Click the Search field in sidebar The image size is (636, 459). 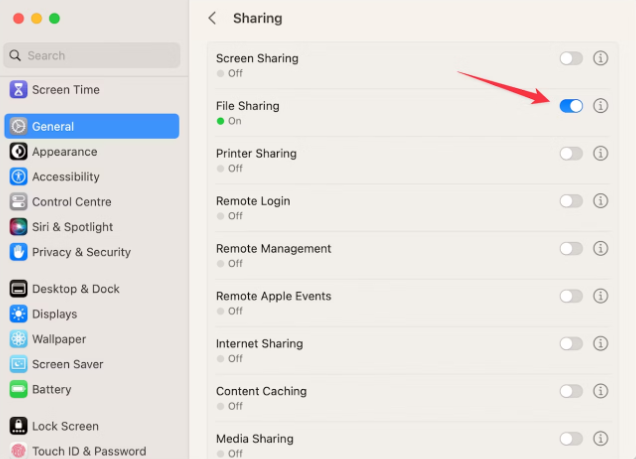point(92,56)
